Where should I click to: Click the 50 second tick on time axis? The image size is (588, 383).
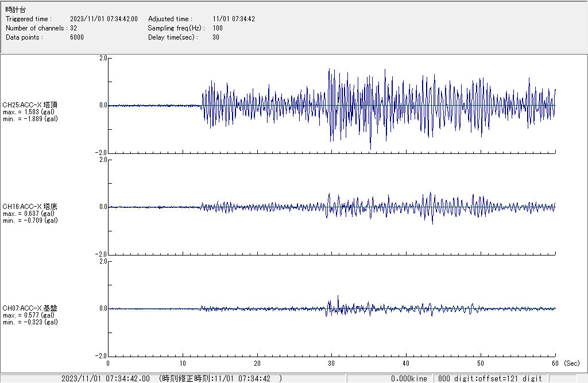pos(481,363)
